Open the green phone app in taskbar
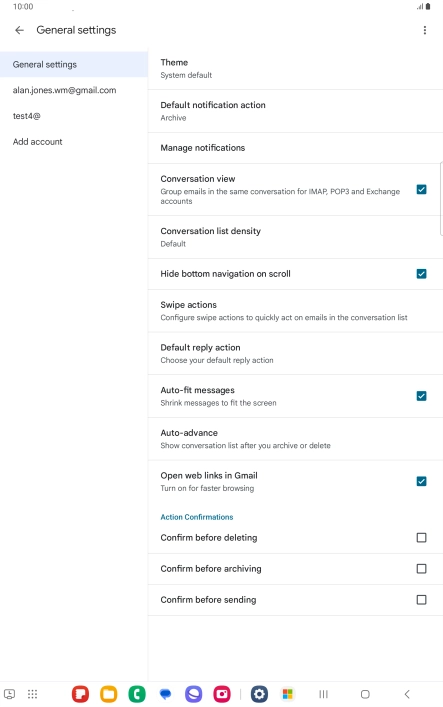Image resolution: width=443 pixels, height=707 pixels. [137, 694]
